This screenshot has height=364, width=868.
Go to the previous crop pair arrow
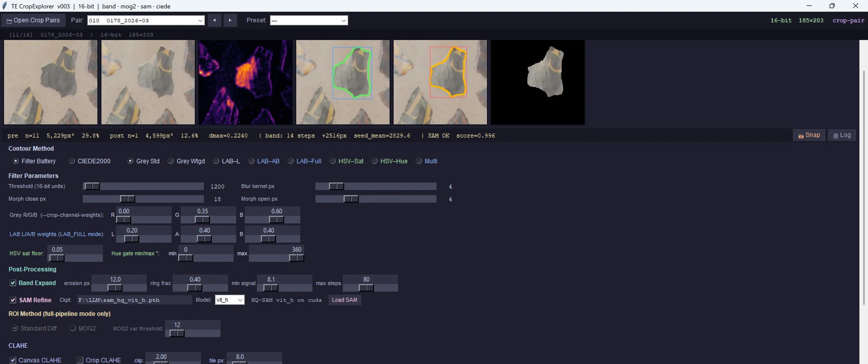click(x=214, y=20)
